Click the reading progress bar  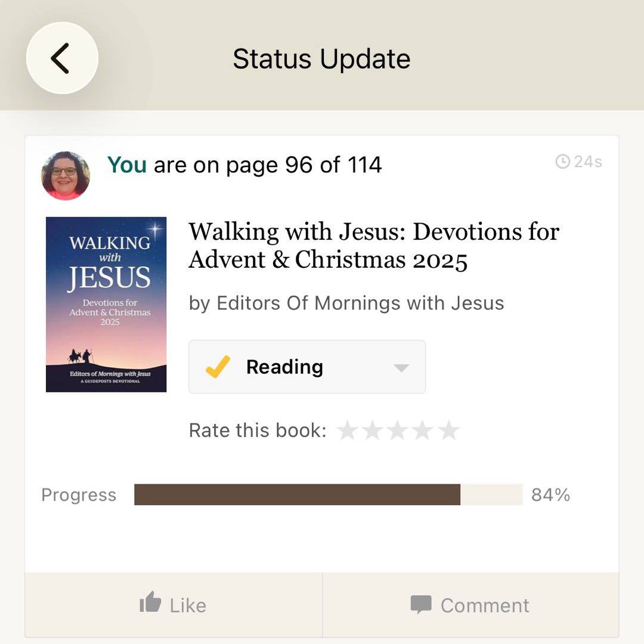click(328, 494)
